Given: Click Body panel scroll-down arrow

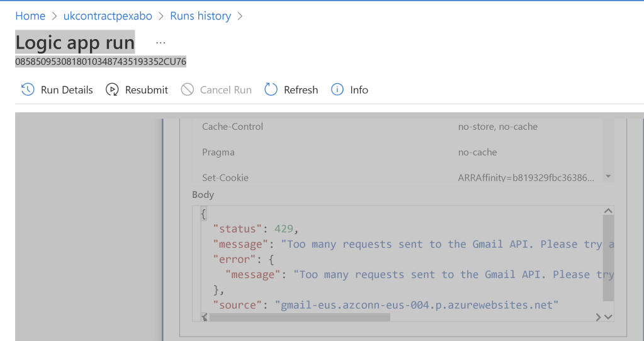Looking at the screenshot, I should point(609,317).
